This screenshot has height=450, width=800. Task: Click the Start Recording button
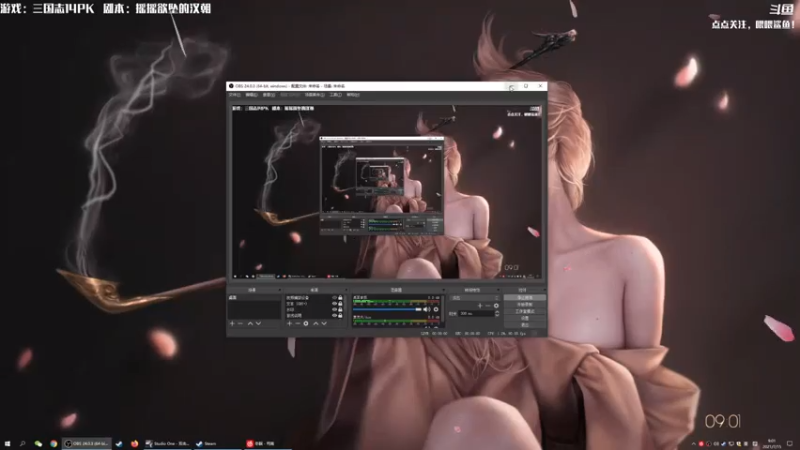pos(524,305)
